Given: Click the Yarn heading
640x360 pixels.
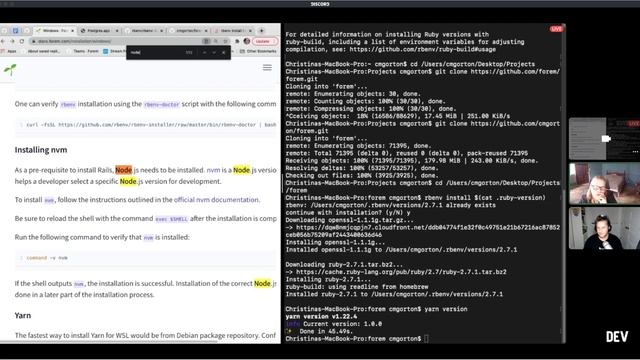Looking at the screenshot, I should point(23,315).
